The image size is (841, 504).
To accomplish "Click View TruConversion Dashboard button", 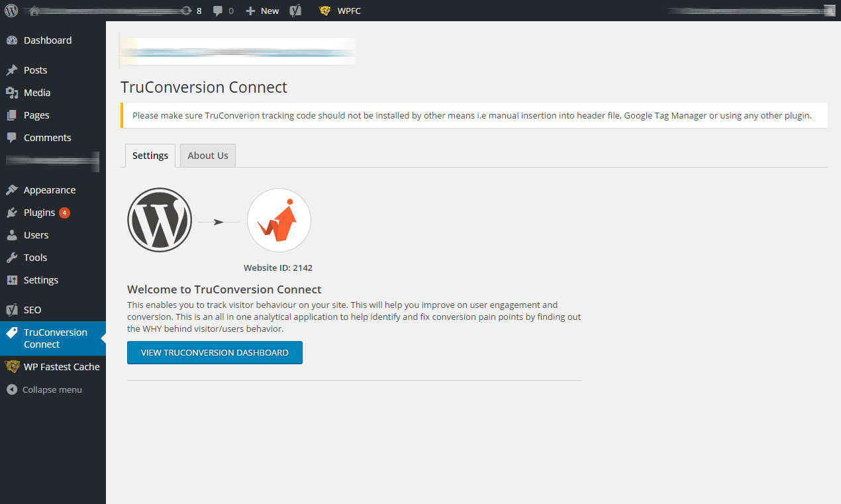I will (215, 352).
